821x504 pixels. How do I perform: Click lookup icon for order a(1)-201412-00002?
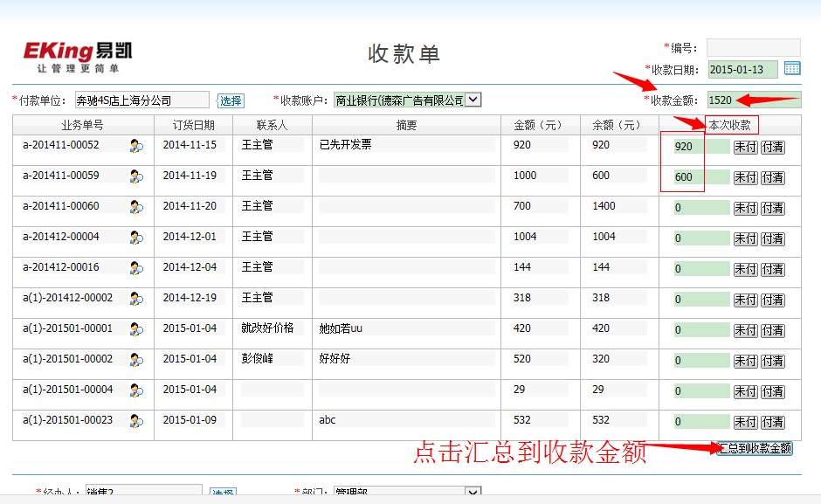136,299
